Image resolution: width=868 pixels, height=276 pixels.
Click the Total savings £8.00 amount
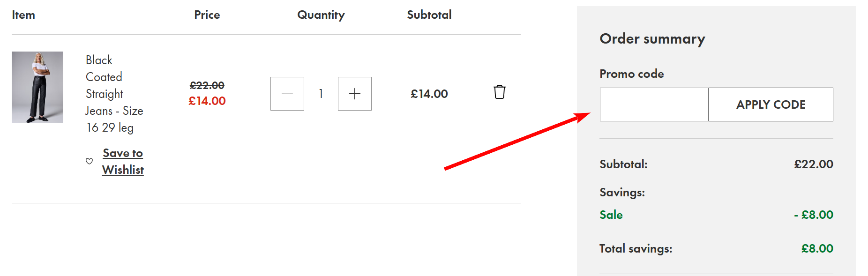(817, 248)
